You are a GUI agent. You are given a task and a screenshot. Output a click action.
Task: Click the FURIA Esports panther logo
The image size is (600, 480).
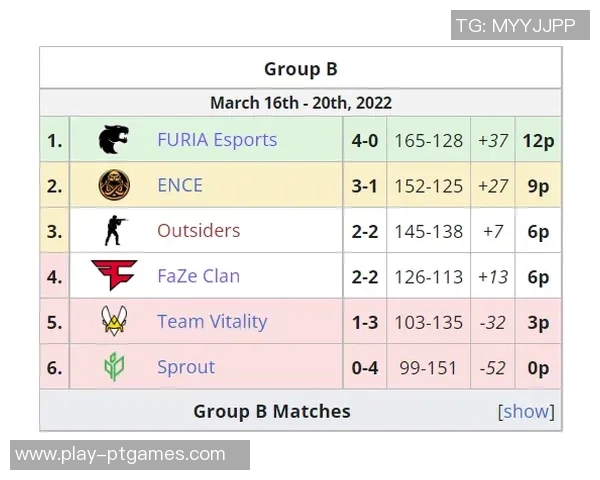click(x=113, y=140)
